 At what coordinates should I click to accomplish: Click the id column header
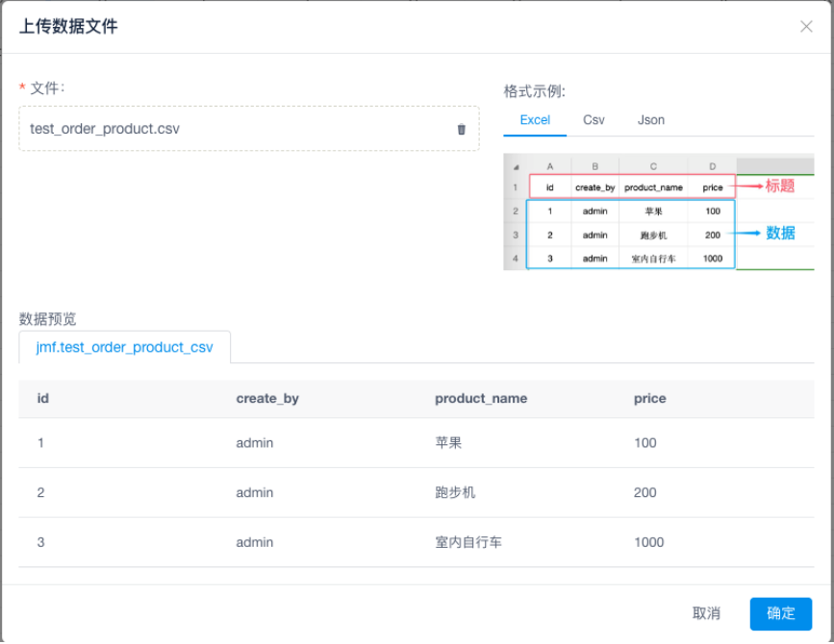pyautogui.click(x=43, y=399)
